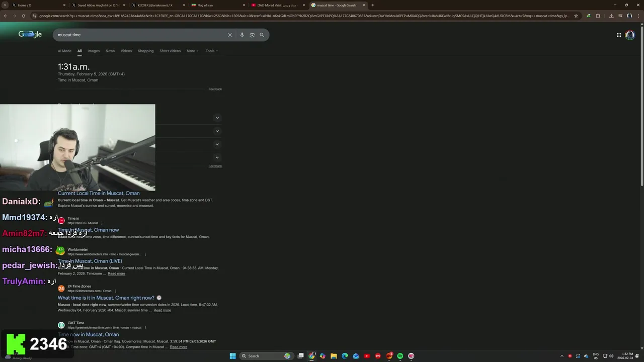Switch to Shopping results

click(145, 51)
